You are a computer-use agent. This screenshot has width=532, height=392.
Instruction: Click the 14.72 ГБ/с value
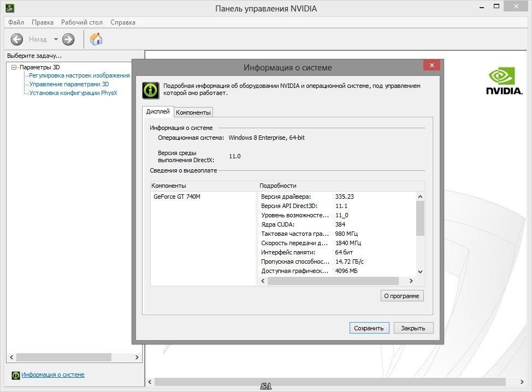click(x=350, y=262)
